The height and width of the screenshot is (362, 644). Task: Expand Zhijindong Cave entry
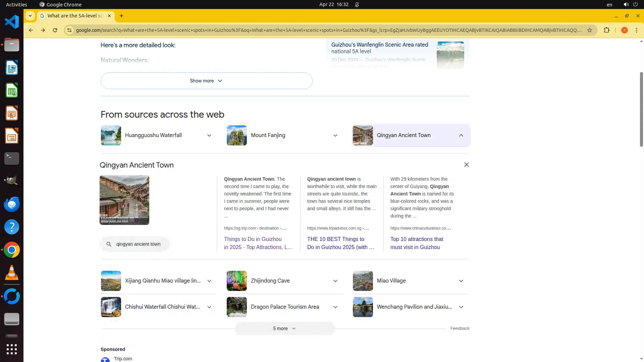335,281
